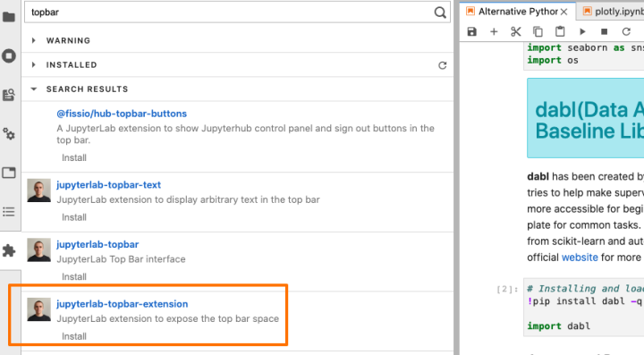Open the table of contents list icon
This screenshot has width=644, height=355.
(9, 212)
